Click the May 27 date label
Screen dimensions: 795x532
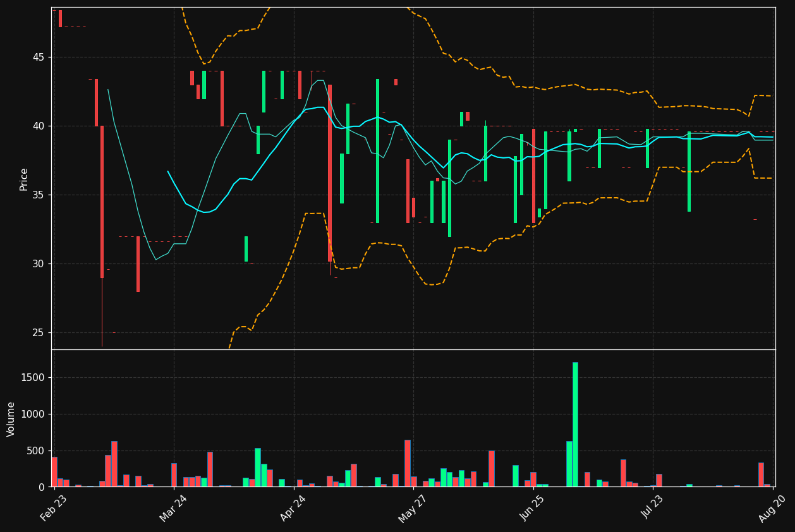pyautogui.click(x=412, y=509)
